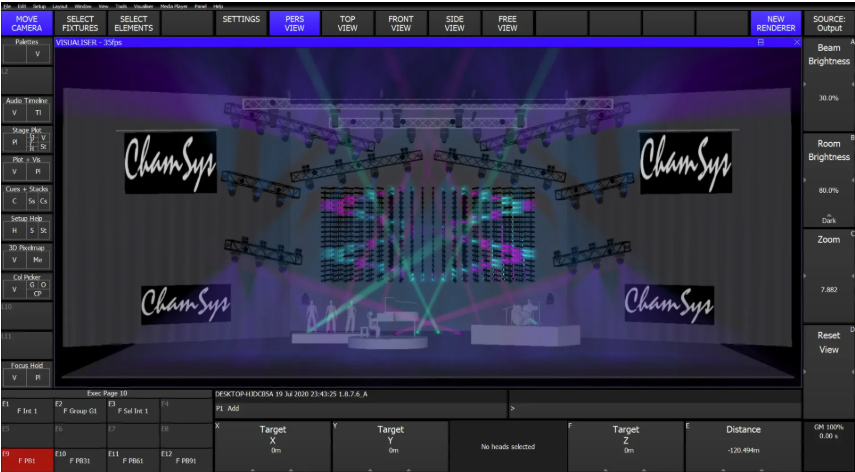Image resolution: width=855 pixels, height=472 pixels.
Task: Click Focus Hold Pl button
Action: (38, 377)
